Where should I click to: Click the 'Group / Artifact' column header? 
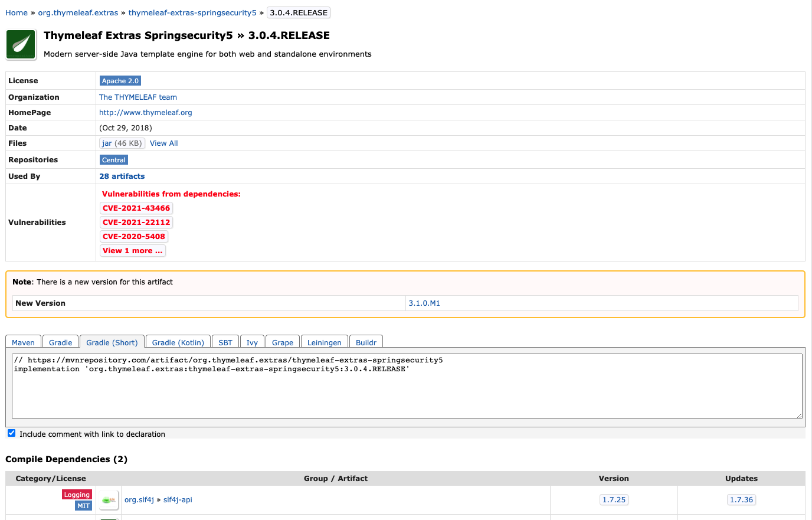(x=336, y=479)
